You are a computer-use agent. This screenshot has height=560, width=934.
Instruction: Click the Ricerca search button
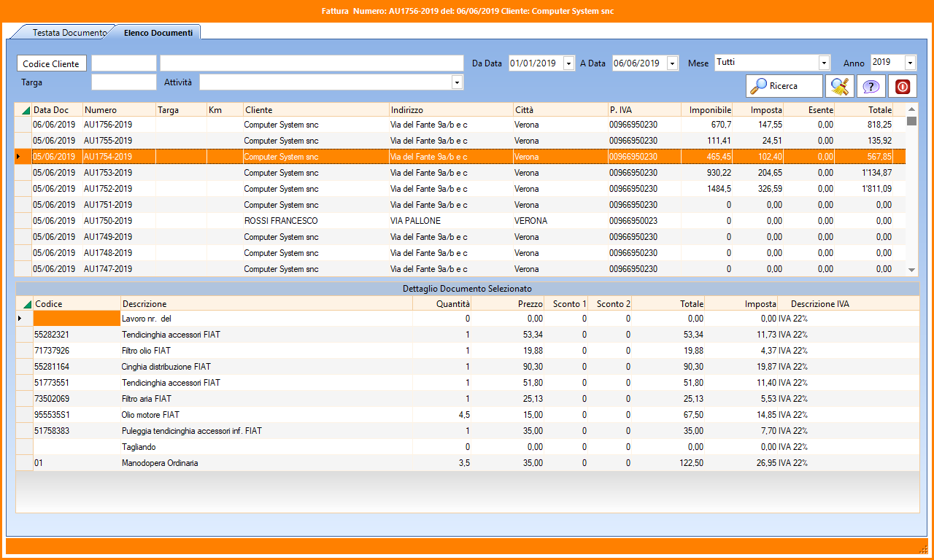[x=784, y=86]
